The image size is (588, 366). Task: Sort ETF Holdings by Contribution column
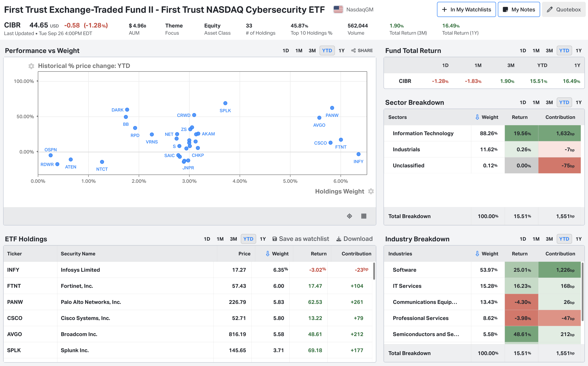(356, 253)
